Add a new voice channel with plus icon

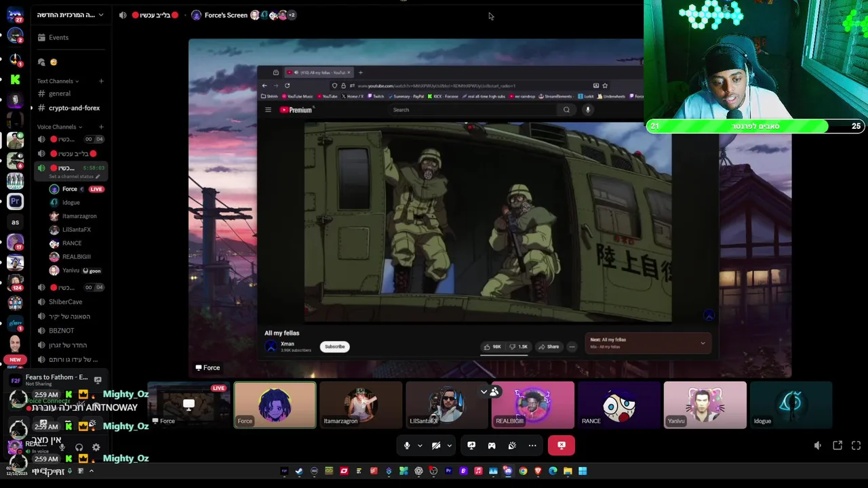click(x=101, y=127)
